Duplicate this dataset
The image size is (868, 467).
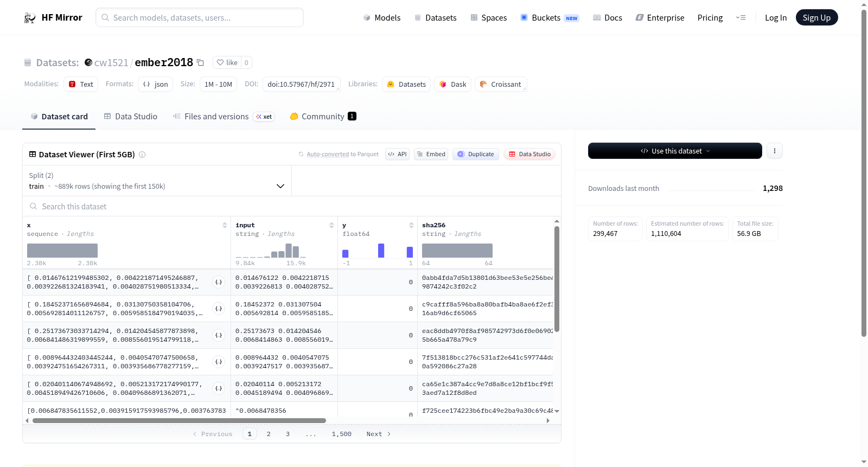tap(476, 154)
